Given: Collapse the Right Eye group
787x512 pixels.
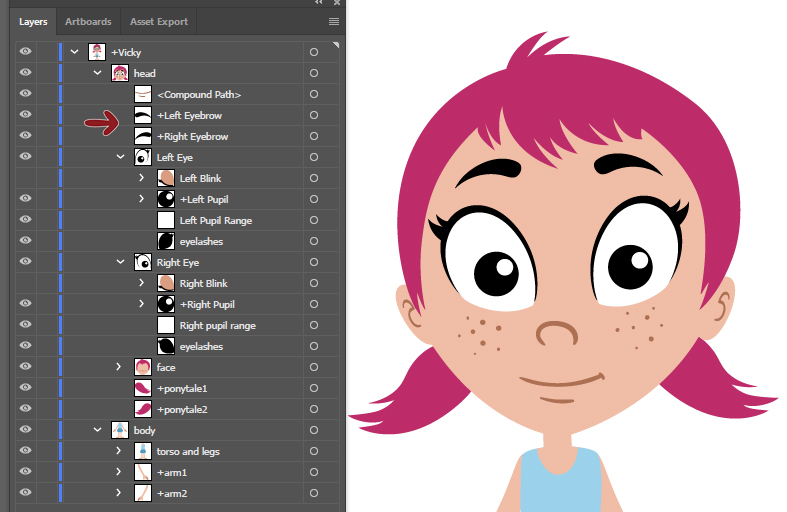Looking at the screenshot, I should point(120,263).
